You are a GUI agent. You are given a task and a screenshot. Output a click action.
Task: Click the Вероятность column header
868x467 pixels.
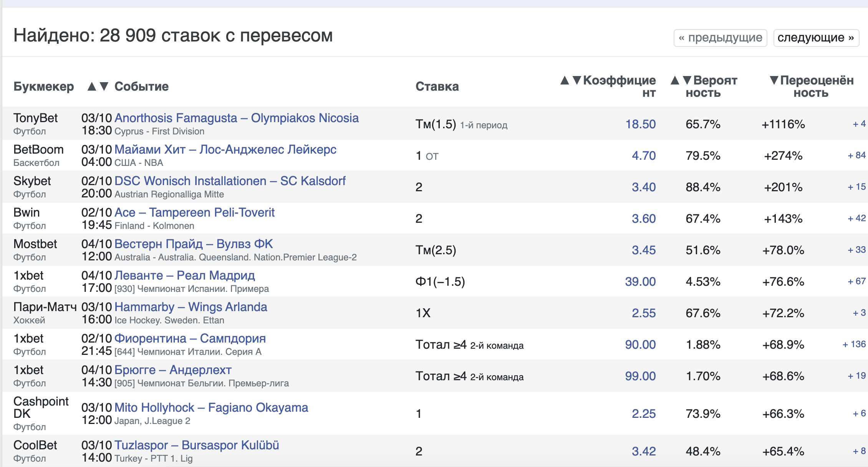pyautogui.click(x=711, y=86)
